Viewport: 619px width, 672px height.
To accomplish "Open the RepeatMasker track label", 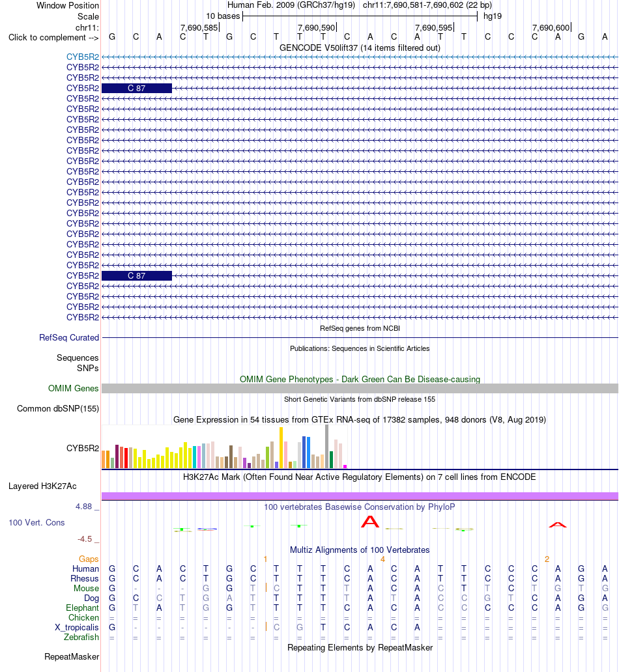I will click(x=72, y=656).
